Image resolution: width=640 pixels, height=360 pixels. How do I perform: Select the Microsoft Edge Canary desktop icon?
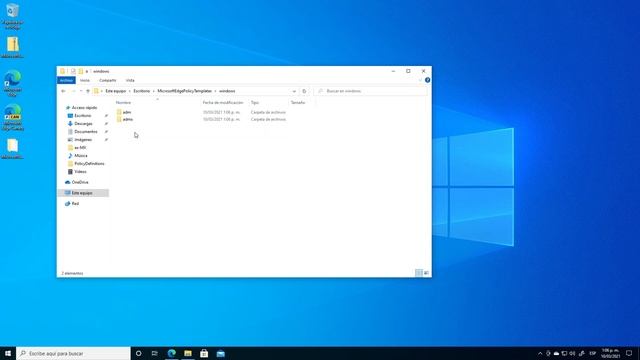pyautogui.click(x=13, y=118)
